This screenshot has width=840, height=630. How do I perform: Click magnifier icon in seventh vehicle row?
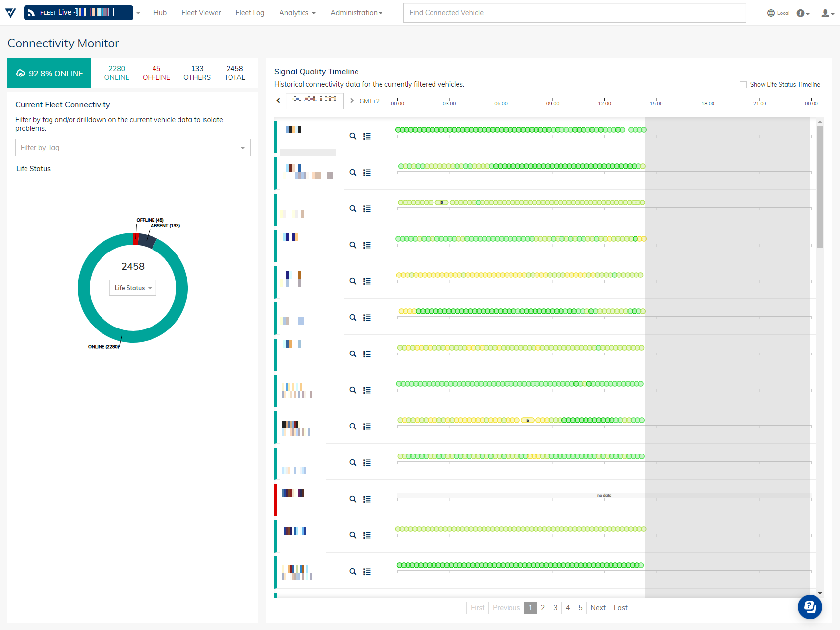(x=353, y=354)
